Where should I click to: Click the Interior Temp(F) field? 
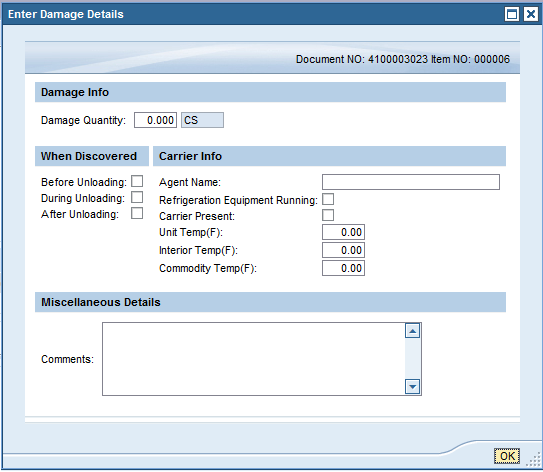coord(343,250)
